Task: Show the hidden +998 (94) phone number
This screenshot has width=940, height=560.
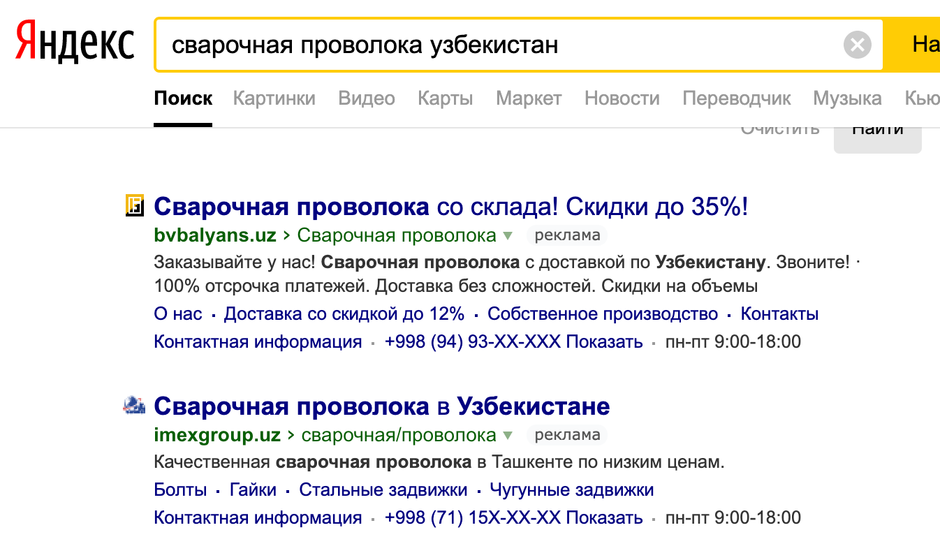Action: [603, 342]
